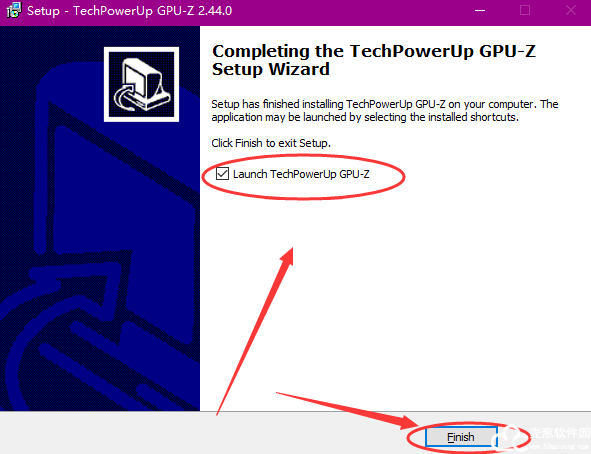Click Finish to exit Setup
Screen dimensions: 591x454
[461, 437]
